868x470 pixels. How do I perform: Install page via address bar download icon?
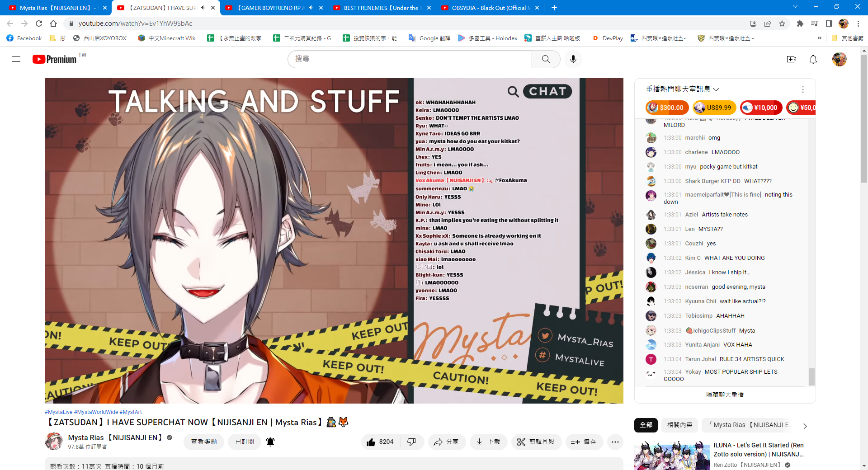point(753,23)
